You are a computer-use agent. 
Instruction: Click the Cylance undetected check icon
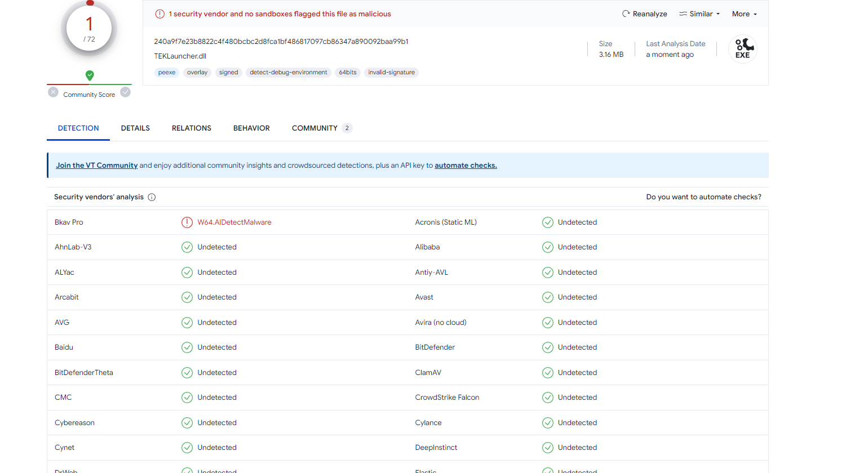548,423
